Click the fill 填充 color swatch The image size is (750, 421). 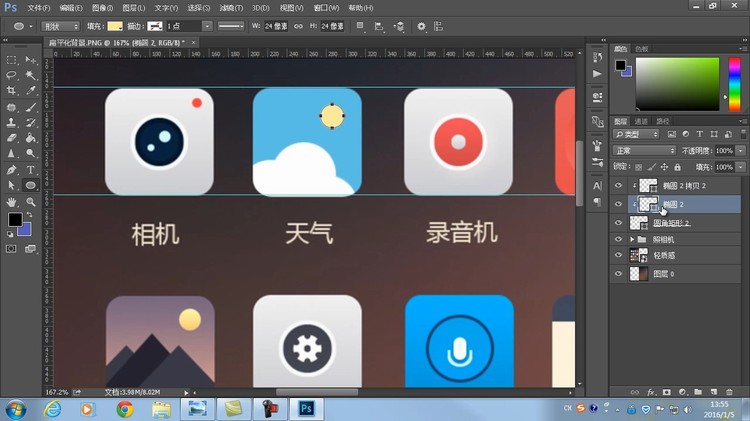[x=115, y=26]
